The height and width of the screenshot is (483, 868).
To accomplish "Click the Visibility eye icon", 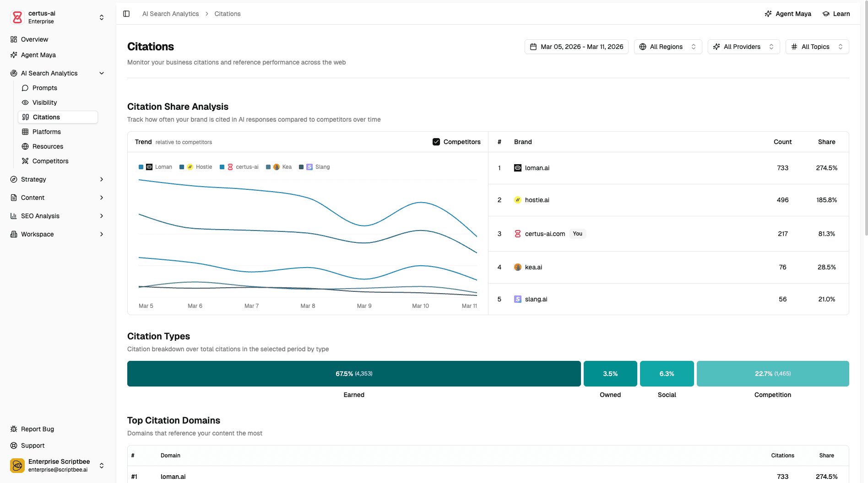I will coord(25,102).
